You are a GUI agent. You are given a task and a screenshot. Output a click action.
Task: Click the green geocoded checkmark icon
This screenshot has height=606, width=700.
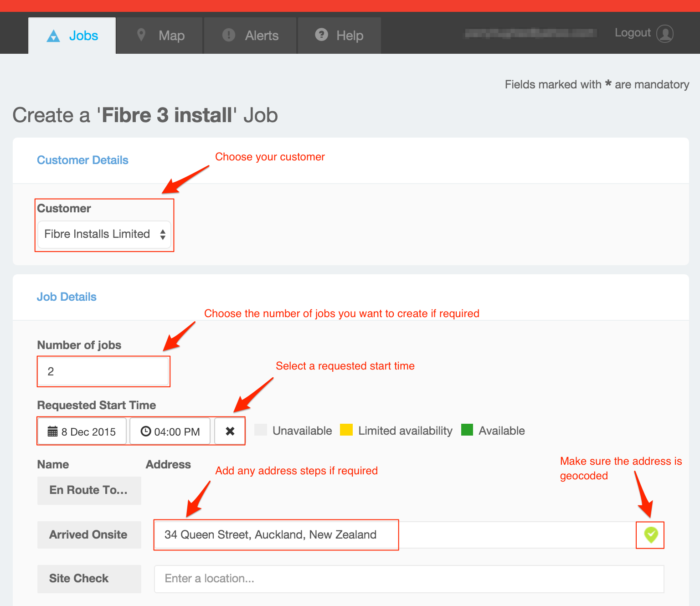tap(651, 535)
